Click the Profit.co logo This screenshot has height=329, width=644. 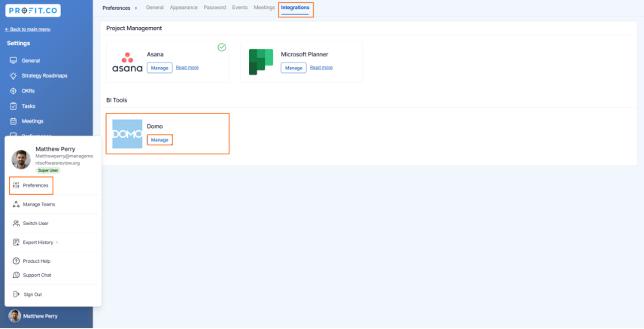click(33, 11)
